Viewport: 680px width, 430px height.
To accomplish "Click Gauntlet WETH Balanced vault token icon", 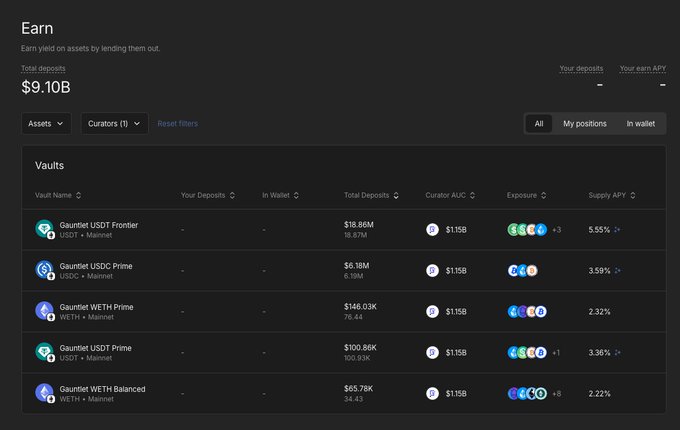I will pyautogui.click(x=44, y=393).
